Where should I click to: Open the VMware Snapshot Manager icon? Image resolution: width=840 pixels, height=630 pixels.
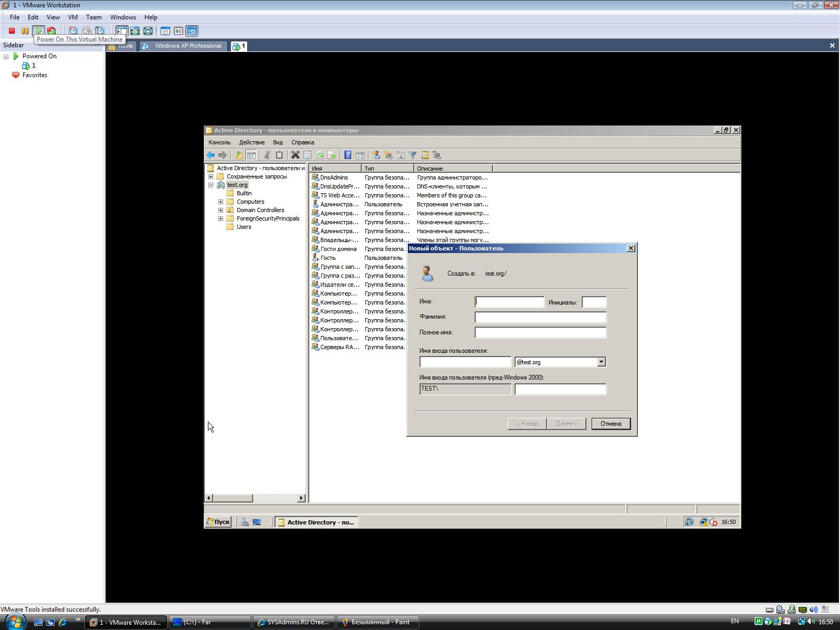[x=100, y=31]
